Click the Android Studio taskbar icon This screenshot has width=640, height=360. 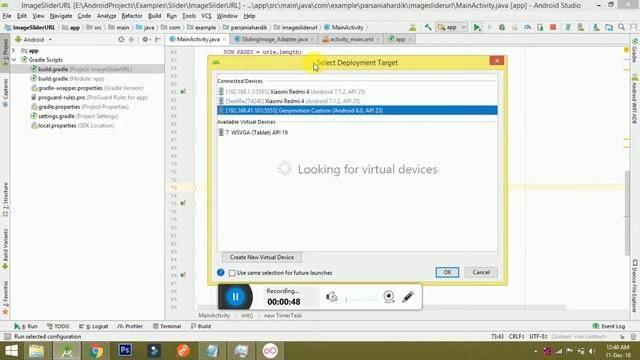(x=67, y=350)
